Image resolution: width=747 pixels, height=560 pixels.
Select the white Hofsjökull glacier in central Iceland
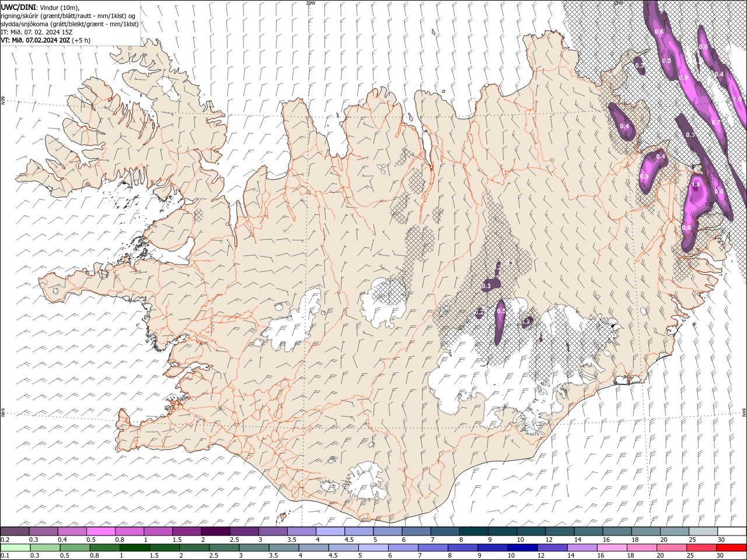pyautogui.click(x=383, y=303)
